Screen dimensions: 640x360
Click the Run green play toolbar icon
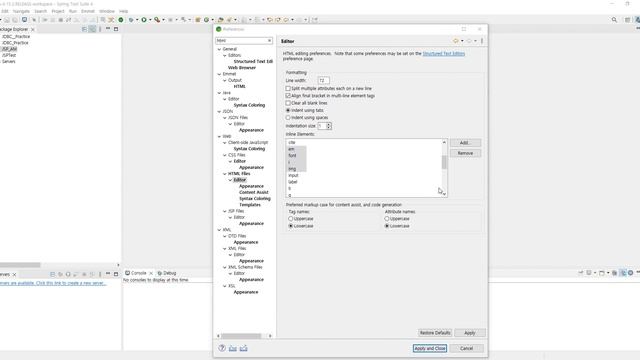point(144,20)
